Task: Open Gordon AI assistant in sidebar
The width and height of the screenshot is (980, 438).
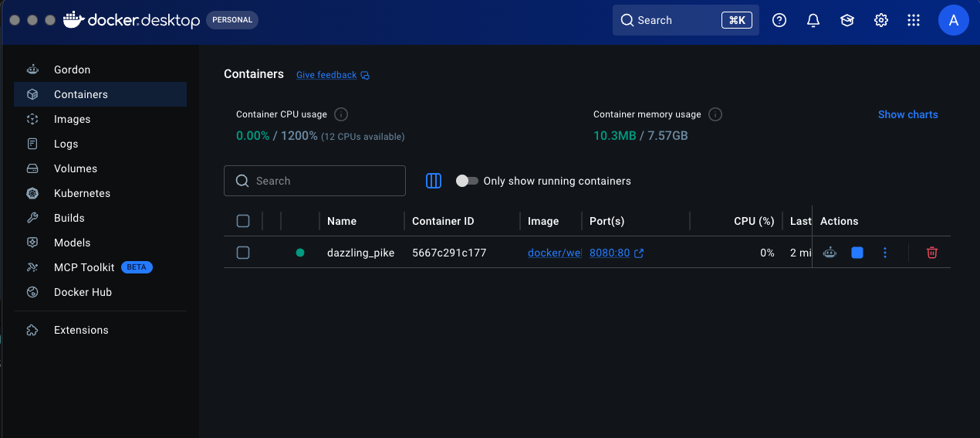Action: 100,70
